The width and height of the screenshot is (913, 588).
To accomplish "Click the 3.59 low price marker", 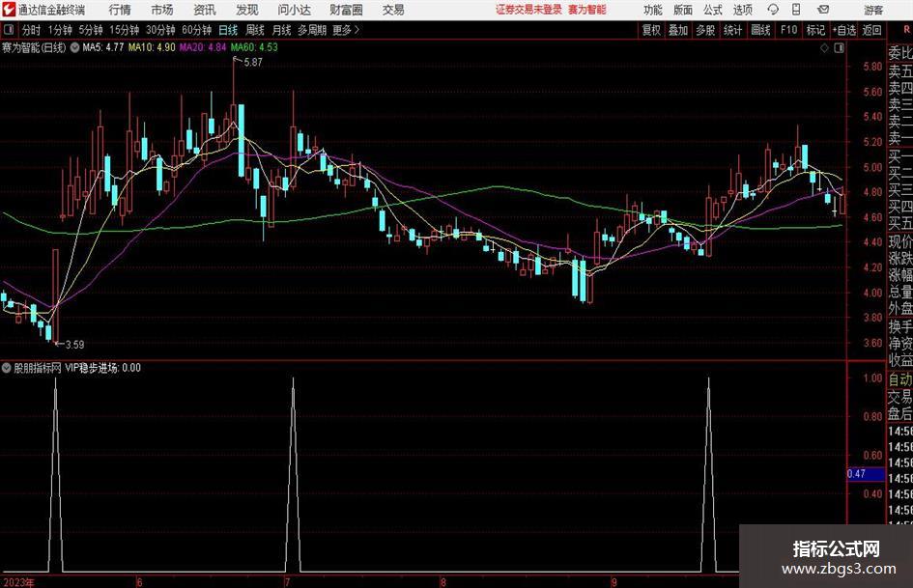I will click(x=74, y=345).
